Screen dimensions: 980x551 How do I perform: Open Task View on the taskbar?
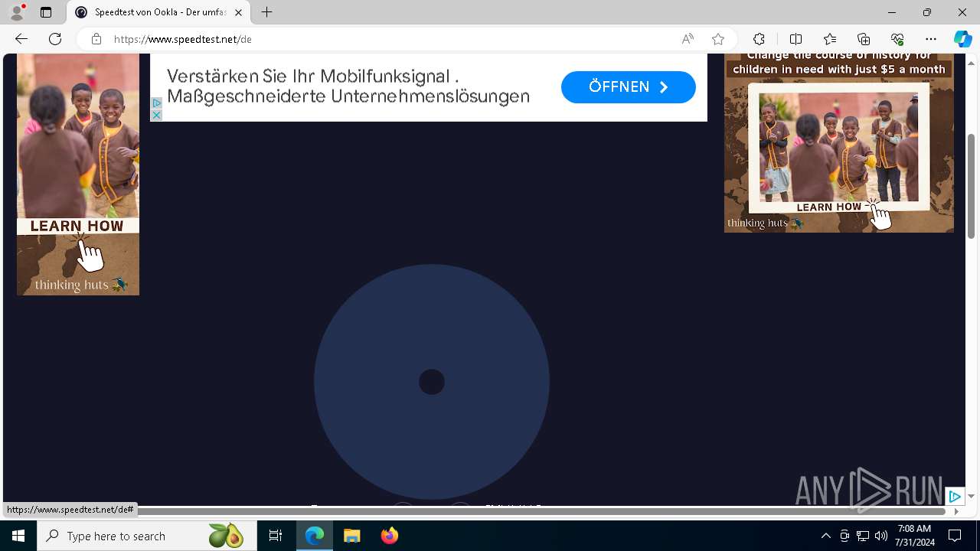pyautogui.click(x=276, y=536)
